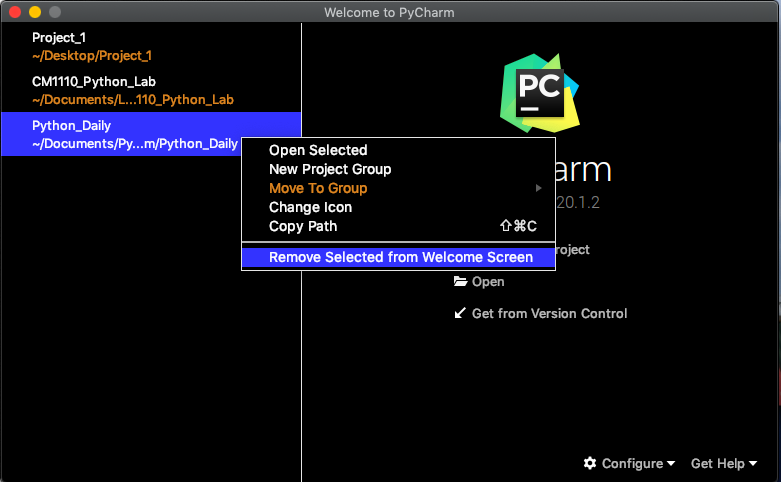781x482 pixels.
Task: Select Copy Path menu item
Action: (x=398, y=226)
